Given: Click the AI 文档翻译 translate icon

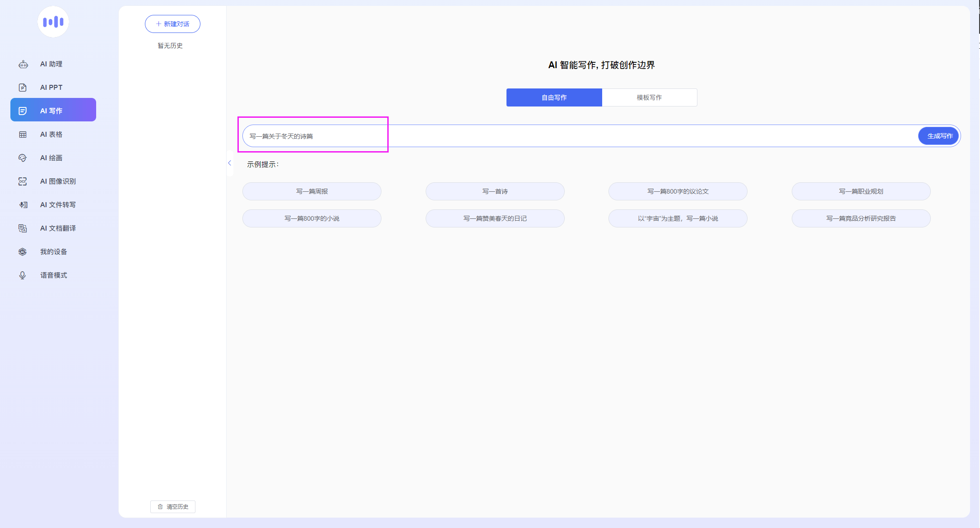Looking at the screenshot, I should (23, 228).
